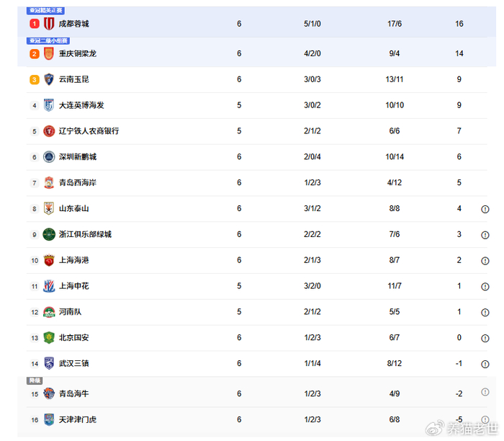Viewport: 504px width, 441px height.
Task: Click the 北京国安 team crest
Action: pos(49,337)
